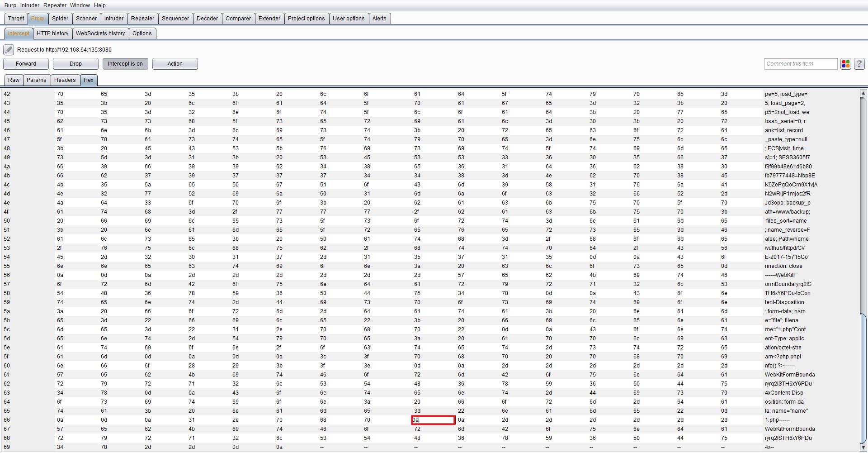The width and height of the screenshot is (868, 453).
Task: Select row number 42 in hex table
Action: pos(7,94)
